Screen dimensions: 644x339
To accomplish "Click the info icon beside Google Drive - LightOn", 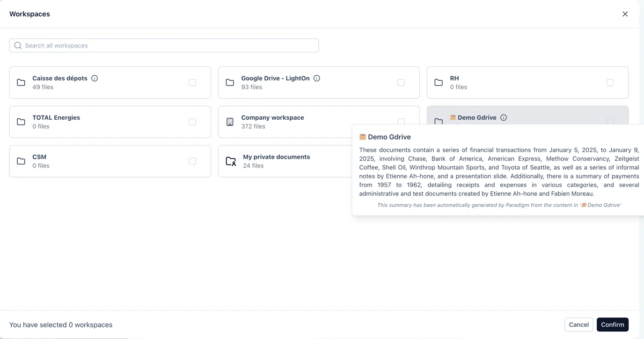I will [x=317, y=78].
